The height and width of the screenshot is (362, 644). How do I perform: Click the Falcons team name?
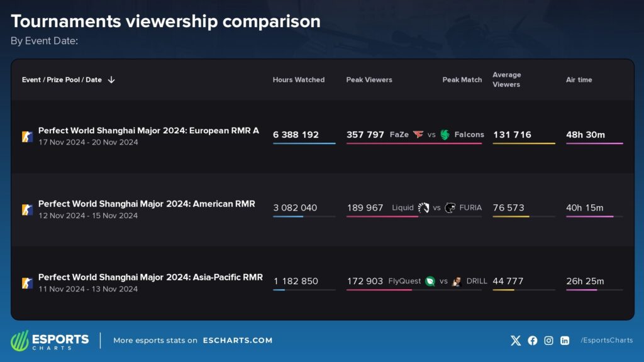tap(469, 134)
